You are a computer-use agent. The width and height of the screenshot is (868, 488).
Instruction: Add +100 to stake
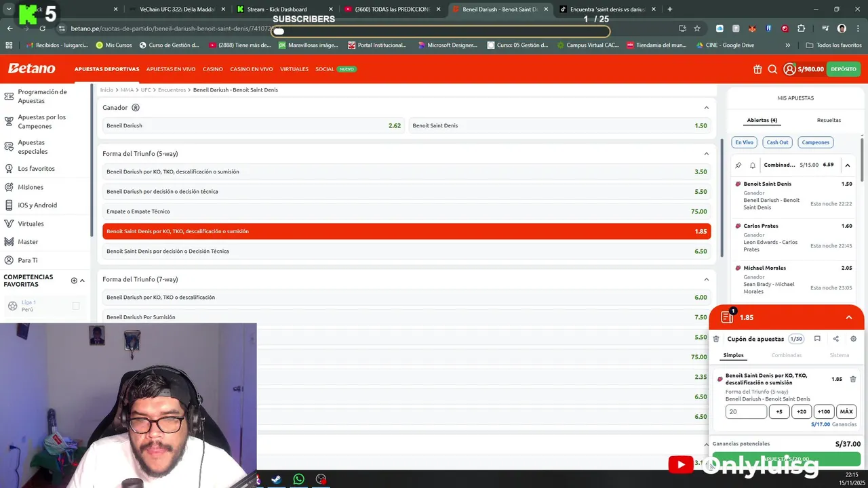point(824,411)
